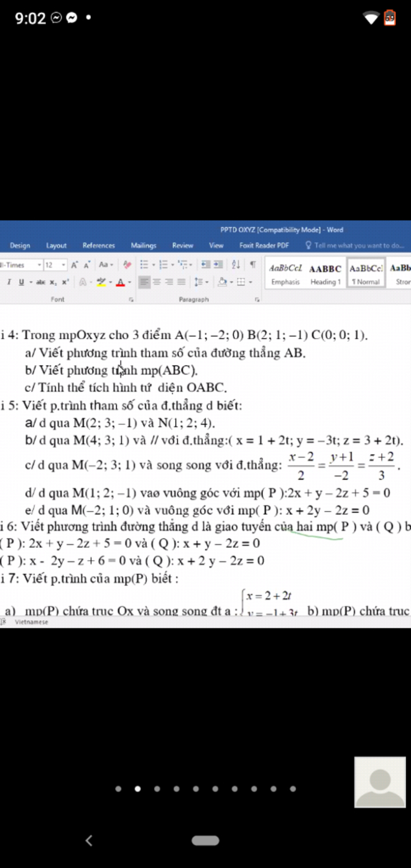Expand the Shading color dropdown arrow

pos(231,283)
